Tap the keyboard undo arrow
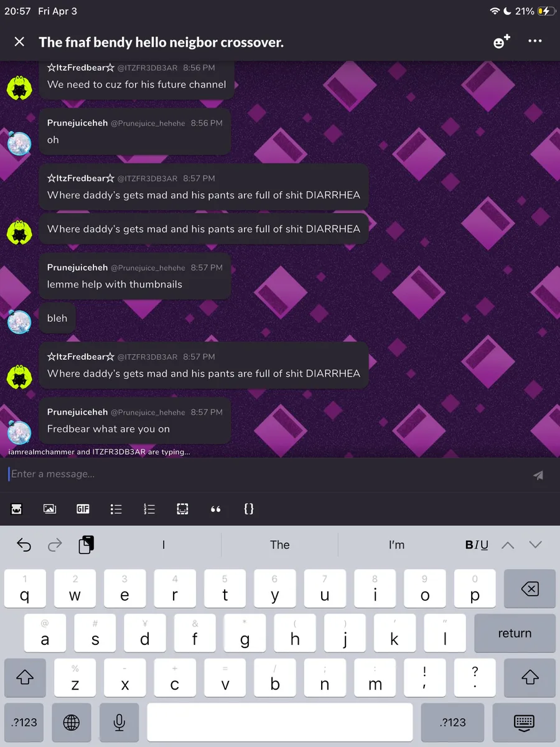 coord(24,545)
